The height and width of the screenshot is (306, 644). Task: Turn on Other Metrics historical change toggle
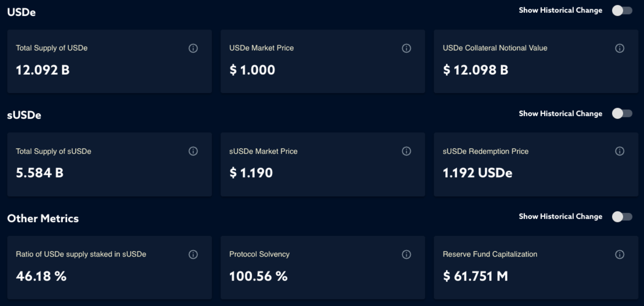[622, 217]
